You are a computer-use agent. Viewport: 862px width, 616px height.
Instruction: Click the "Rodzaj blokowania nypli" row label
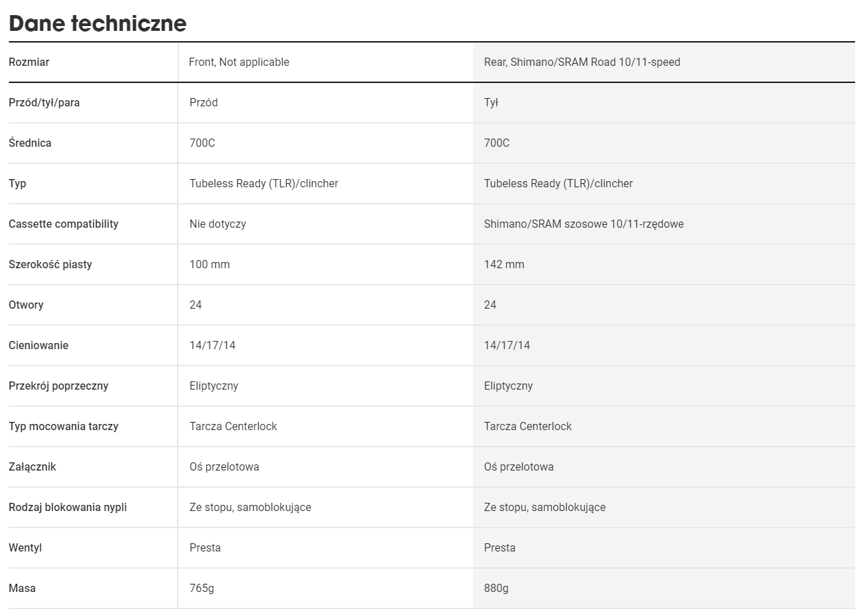67,508
